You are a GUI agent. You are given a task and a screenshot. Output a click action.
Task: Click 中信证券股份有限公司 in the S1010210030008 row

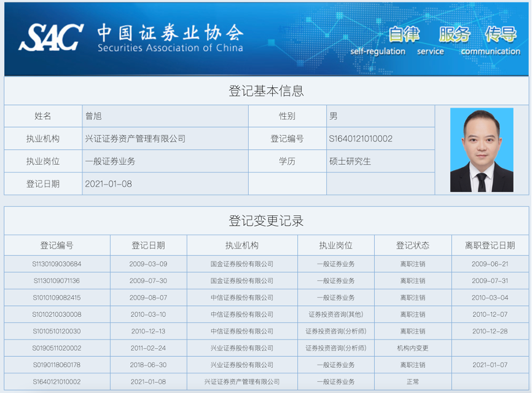[242, 314]
